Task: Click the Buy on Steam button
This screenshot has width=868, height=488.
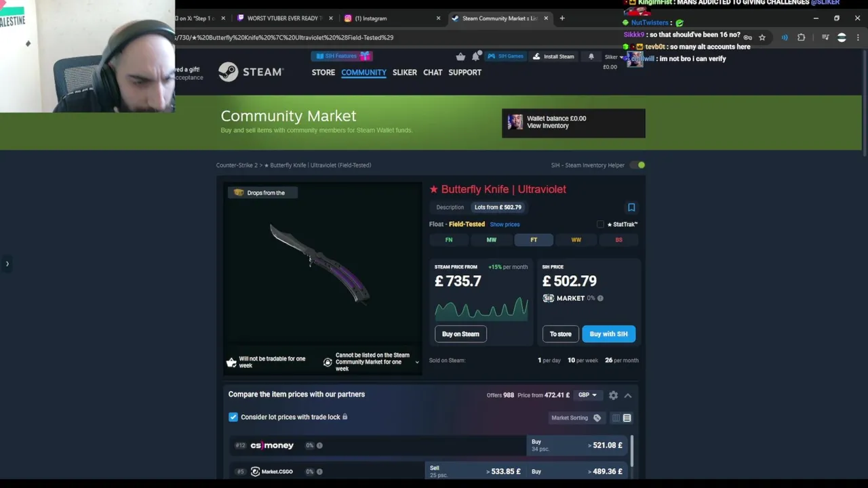Action: 460,334
